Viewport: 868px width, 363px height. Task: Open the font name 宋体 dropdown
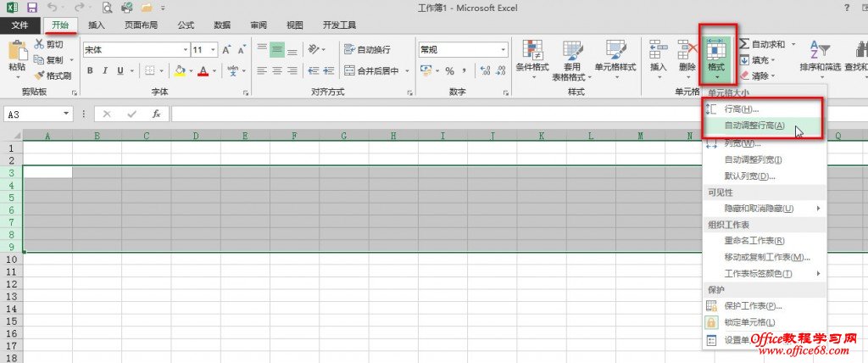coord(186,50)
